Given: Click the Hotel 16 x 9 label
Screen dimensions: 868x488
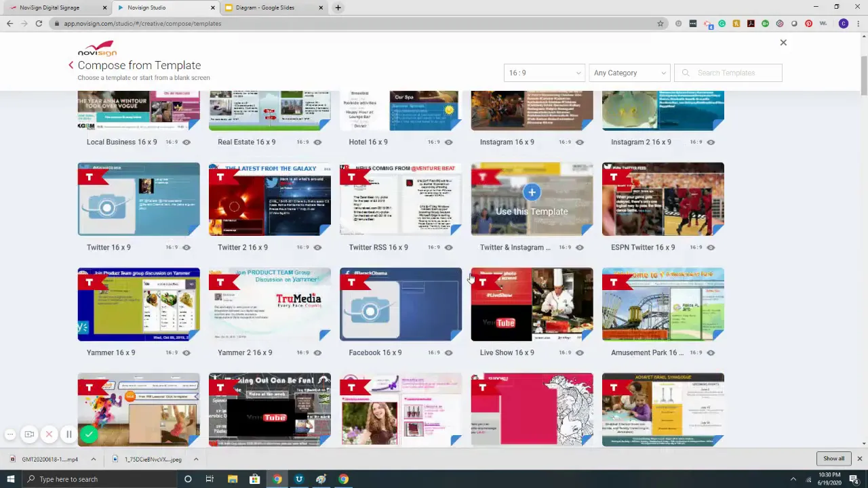Looking at the screenshot, I should 368,142.
